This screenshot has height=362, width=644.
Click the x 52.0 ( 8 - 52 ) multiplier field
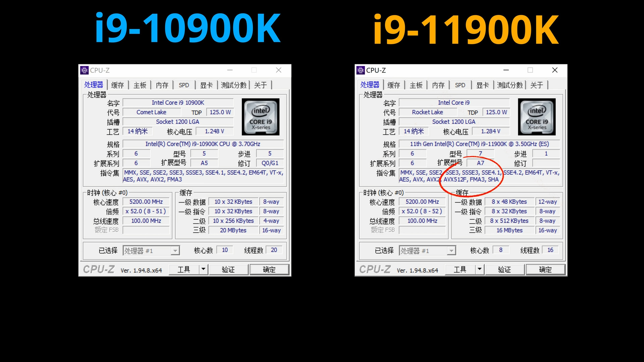(x=422, y=211)
